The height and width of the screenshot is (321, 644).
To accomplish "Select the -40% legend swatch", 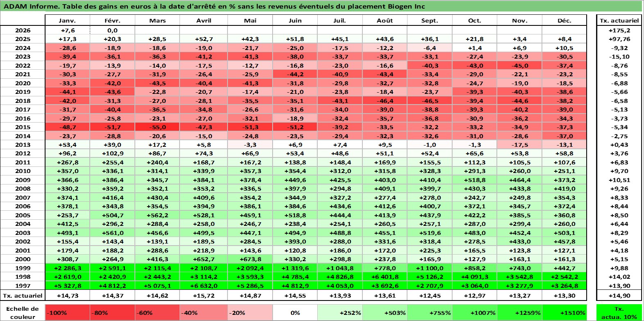I will (204, 312).
